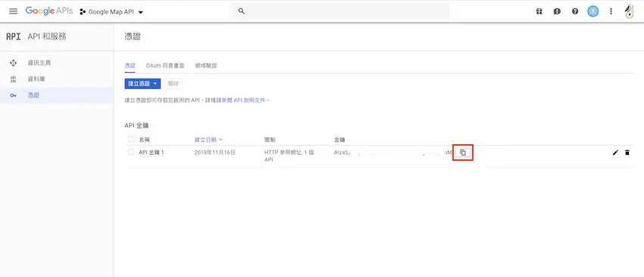Open the hamburger navigation menu
Viewport: 644px width, 277px height.
point(13,11)
